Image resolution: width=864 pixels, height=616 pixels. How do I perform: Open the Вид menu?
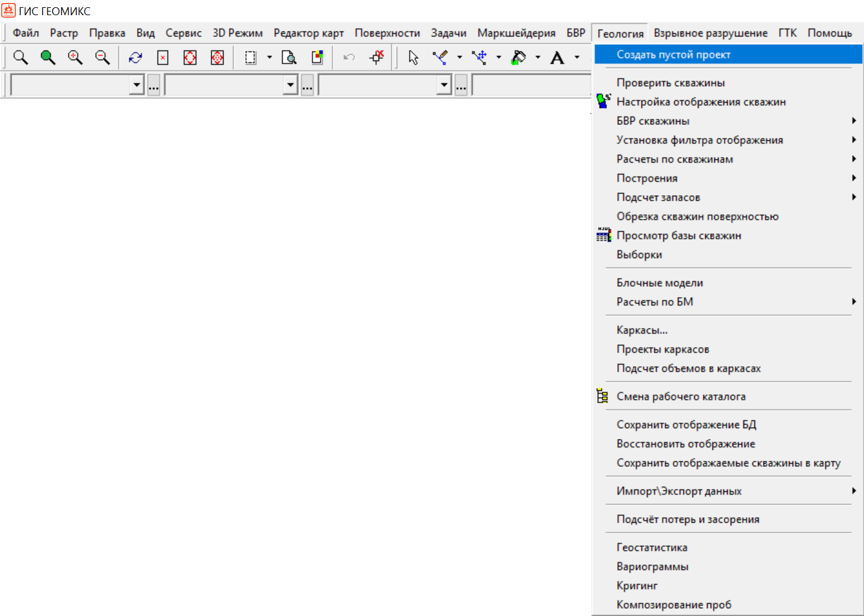pos(146,33)
